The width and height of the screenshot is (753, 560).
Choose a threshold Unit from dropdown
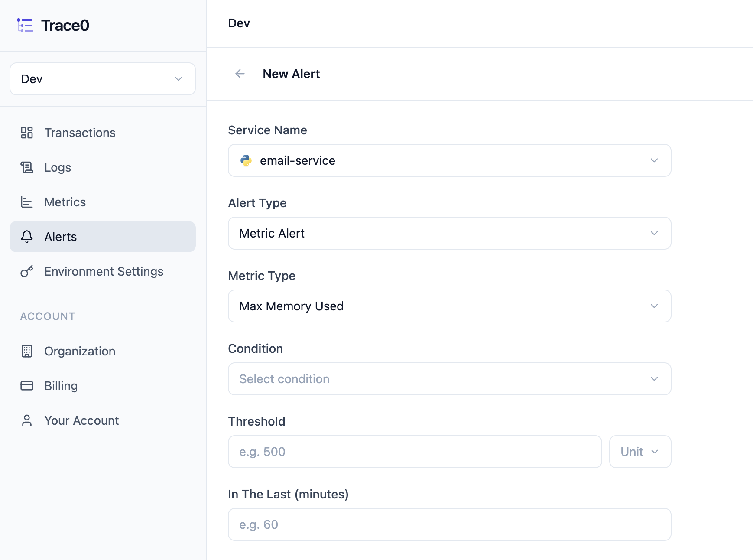coord(640,452)
